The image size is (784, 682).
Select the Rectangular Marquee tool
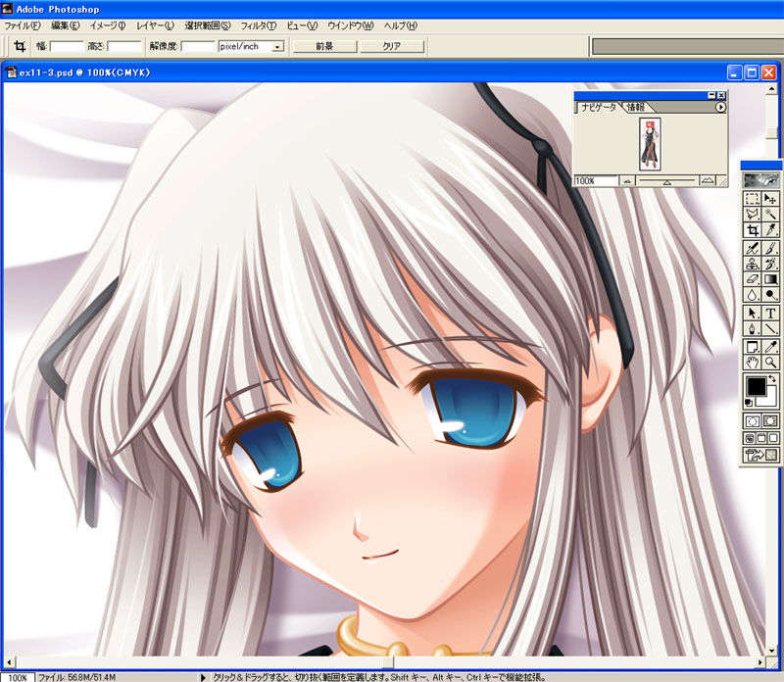752,199
